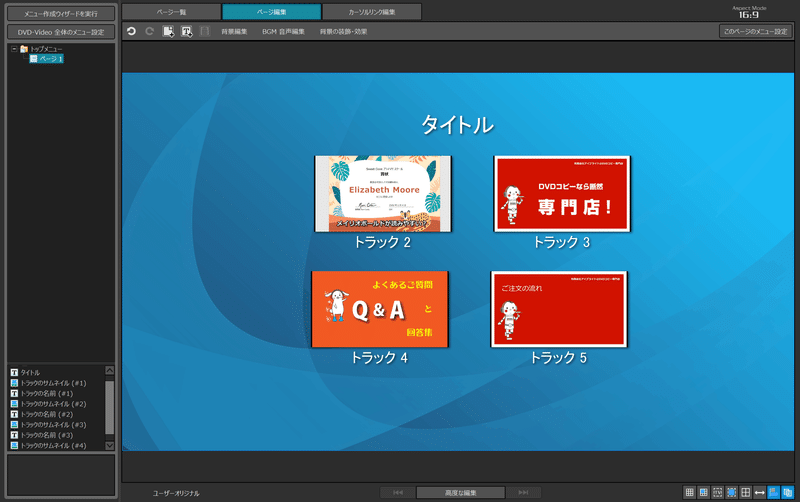Image resolution: width=800 pixels, height=502 pixels.
Task: Switch to the ページ編集 tab
Action: tap(272, 12)
